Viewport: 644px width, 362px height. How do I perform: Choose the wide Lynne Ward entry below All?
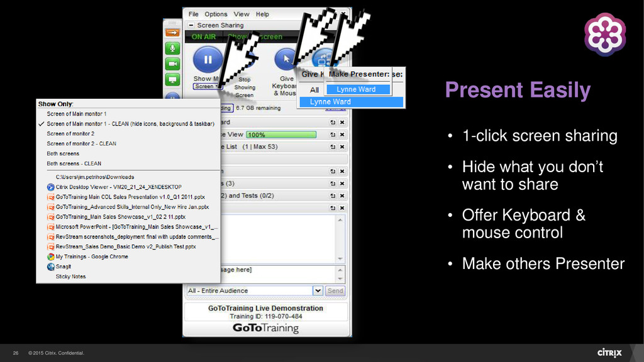[351, 102]
